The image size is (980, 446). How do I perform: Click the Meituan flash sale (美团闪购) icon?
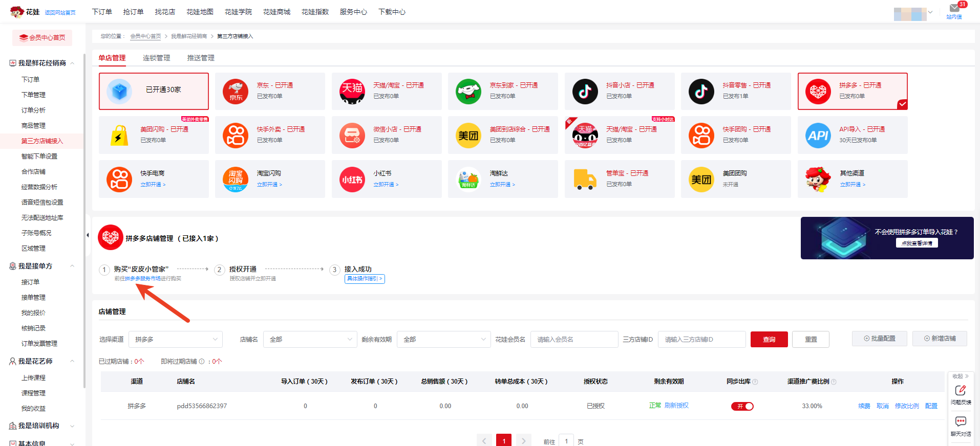point(119,136)
